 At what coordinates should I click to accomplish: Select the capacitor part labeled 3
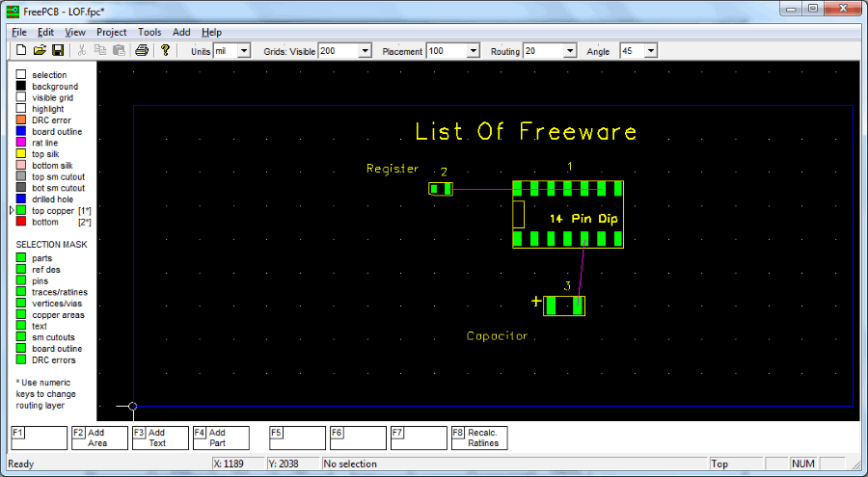[x=564, y=306]
